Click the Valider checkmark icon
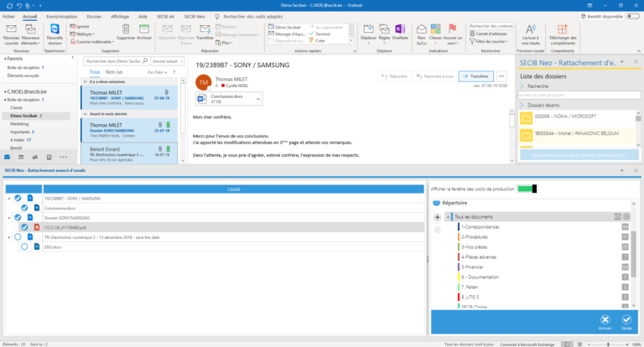 tap(626, 319)
